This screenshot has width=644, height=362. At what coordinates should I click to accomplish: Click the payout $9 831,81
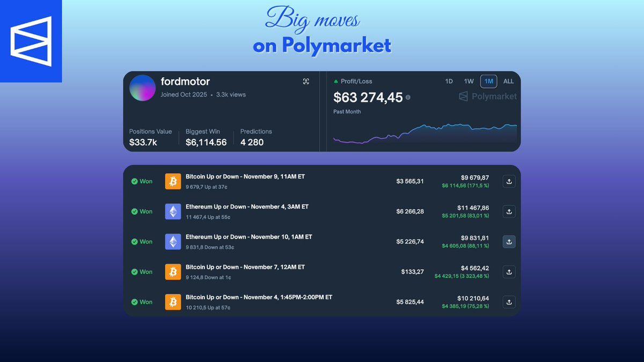pos(475,238)
